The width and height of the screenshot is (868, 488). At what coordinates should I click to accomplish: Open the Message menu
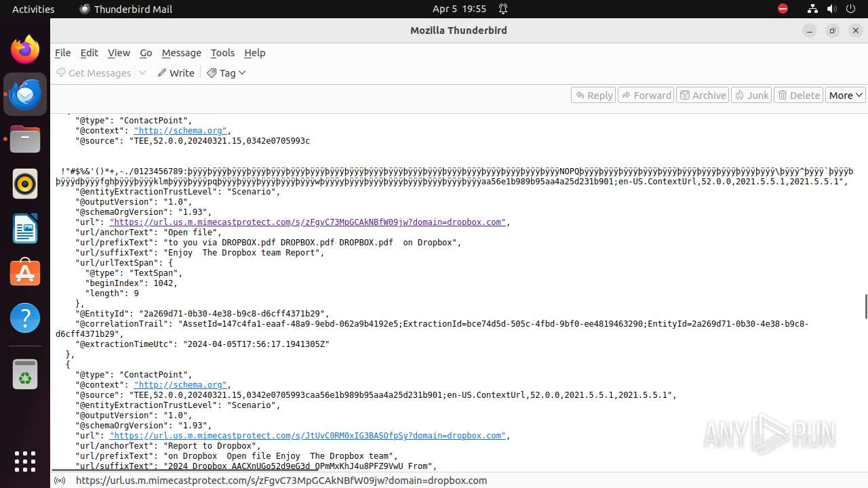pyautogui.click(x=181, y=53)
